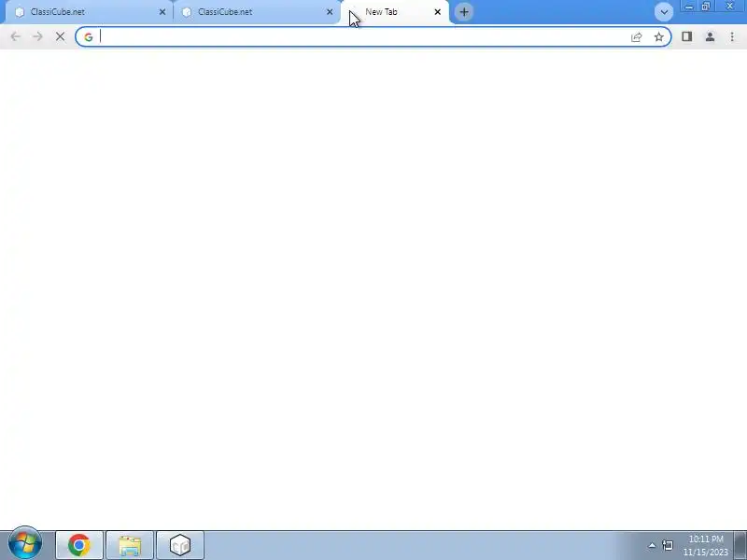The width and height of the screenshot is (747, 560).
Task: Bookmark this tab with star icon
Action: pos(659,37)
